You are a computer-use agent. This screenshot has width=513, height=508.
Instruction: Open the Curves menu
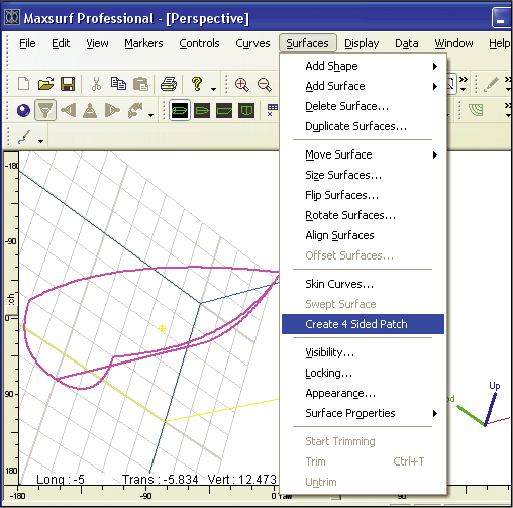253,43
